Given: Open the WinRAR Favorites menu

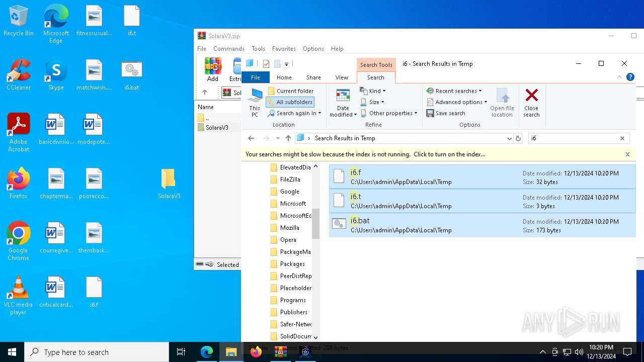Looking at the screenshot, I should 284,49.
